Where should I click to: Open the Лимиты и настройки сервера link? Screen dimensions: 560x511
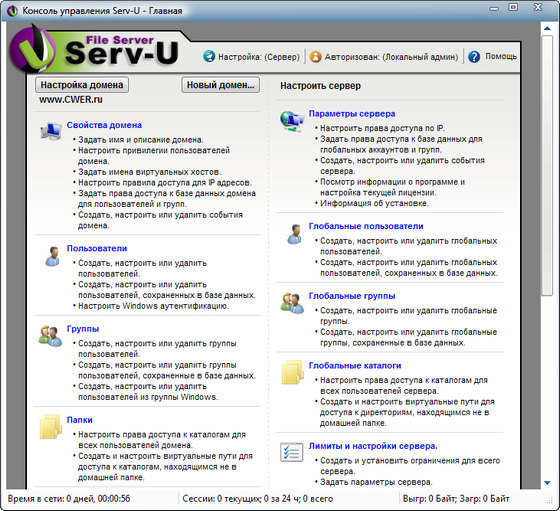point(373,446)
